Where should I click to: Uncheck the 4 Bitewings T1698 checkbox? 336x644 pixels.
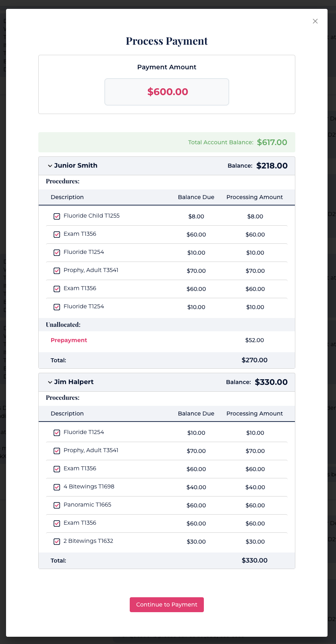click(x=57, y=487)
